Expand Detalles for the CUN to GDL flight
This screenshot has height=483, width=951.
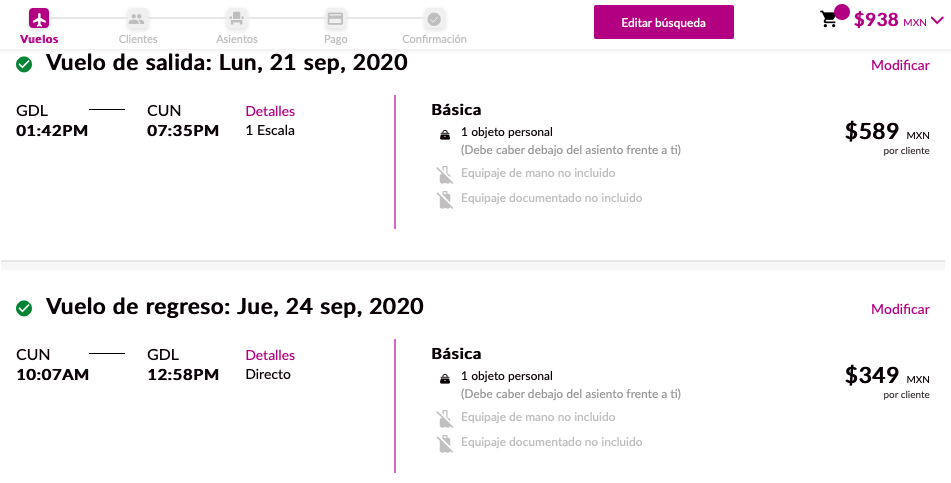(x=270, y=355)
